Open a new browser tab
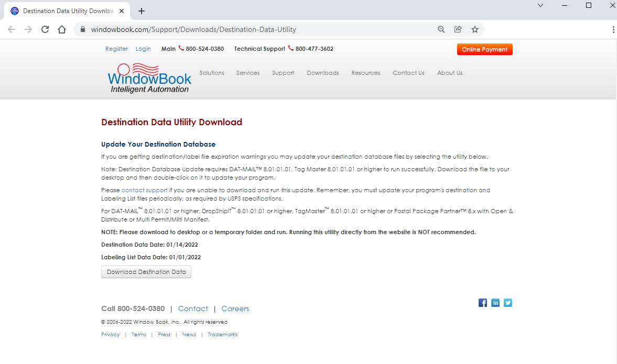 click(x=142, y=11)
